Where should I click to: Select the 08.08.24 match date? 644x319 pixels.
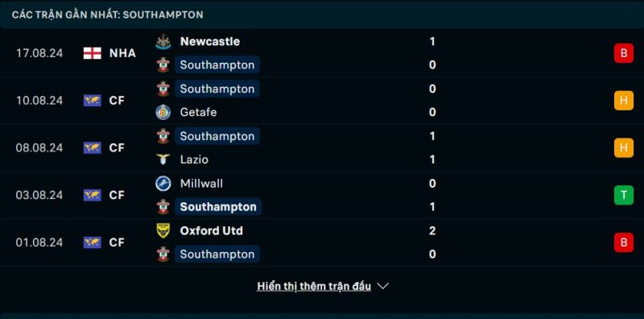click(39, 148)
